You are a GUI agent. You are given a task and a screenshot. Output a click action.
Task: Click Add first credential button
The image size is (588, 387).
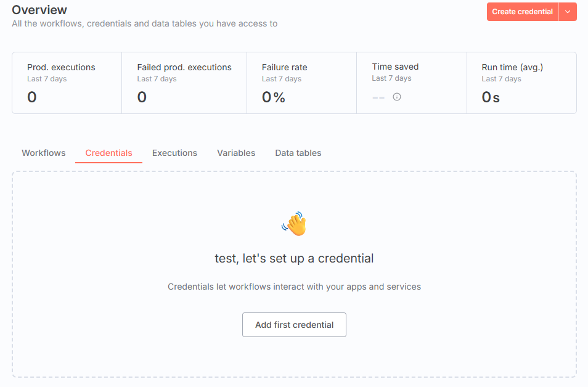tap(294, 325)
